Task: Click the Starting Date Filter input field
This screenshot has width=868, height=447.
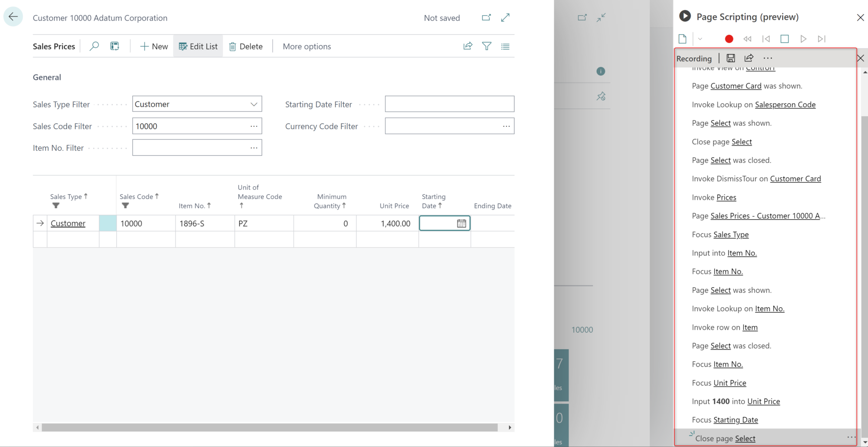Action: [x=449, y=104]
